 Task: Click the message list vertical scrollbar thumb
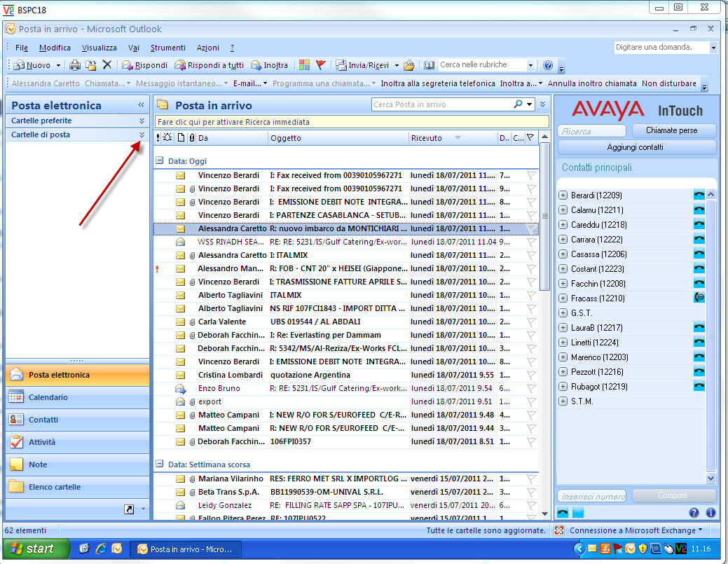(x=545, y=216)
